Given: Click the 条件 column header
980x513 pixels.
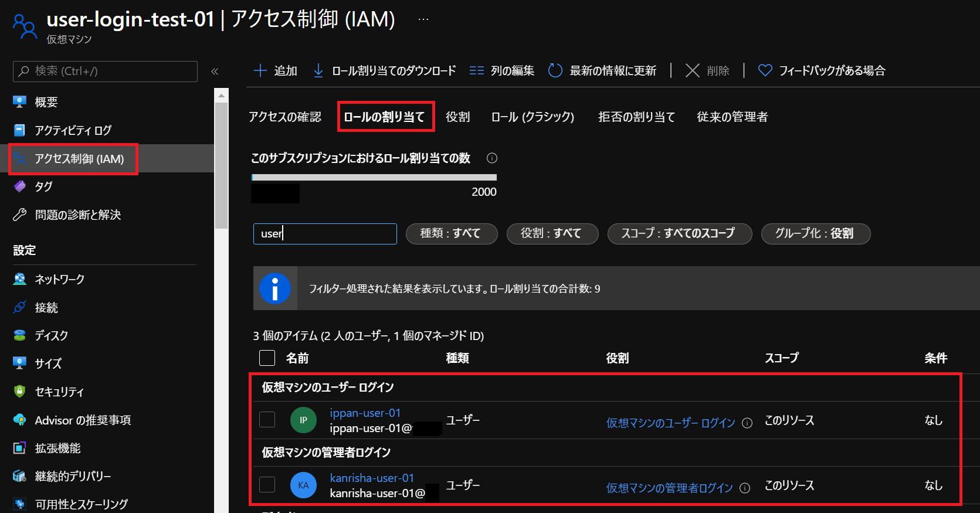Looking at the screenshot, I should [x=936, y=358].
